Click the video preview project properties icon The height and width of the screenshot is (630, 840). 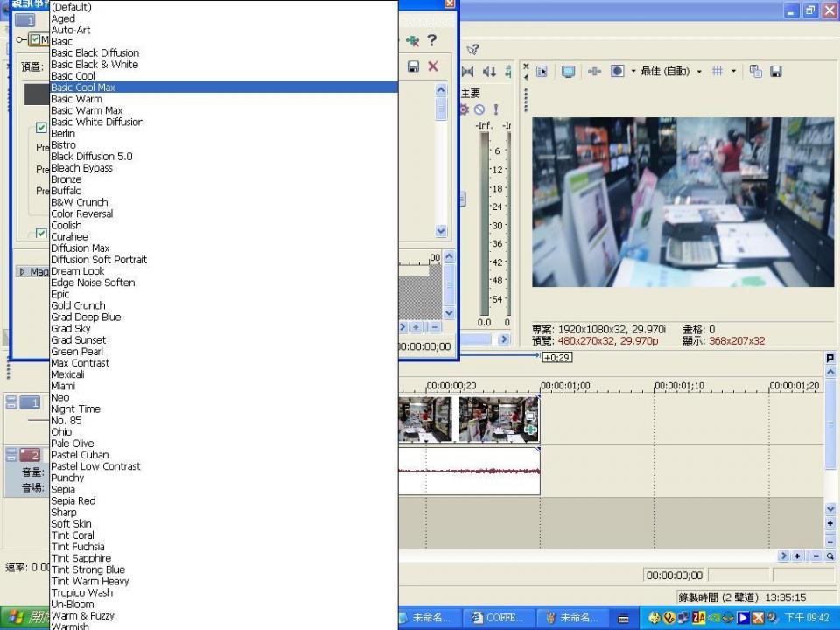tap(542, 71)
